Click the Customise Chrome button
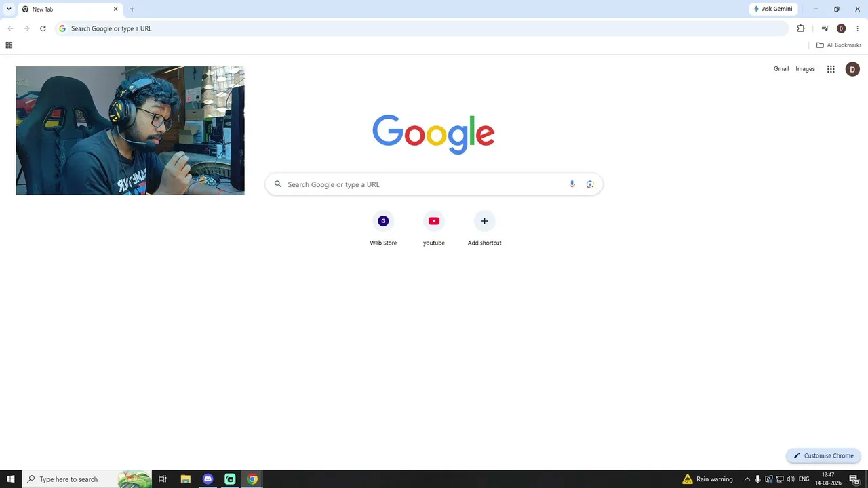The height and width of the screenshot is (488, 868). tap(823, 455)
